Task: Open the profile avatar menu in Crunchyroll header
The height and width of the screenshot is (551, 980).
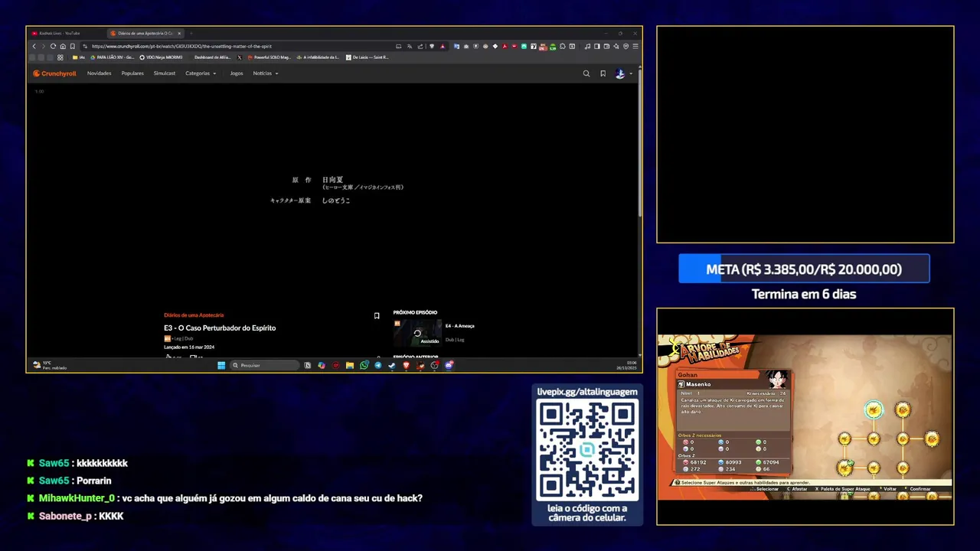Action: tap(624, 73)
